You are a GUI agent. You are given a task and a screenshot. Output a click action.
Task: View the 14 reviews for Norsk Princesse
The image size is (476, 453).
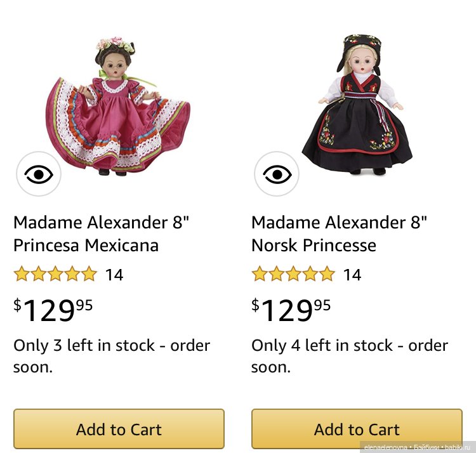[352, 275]
